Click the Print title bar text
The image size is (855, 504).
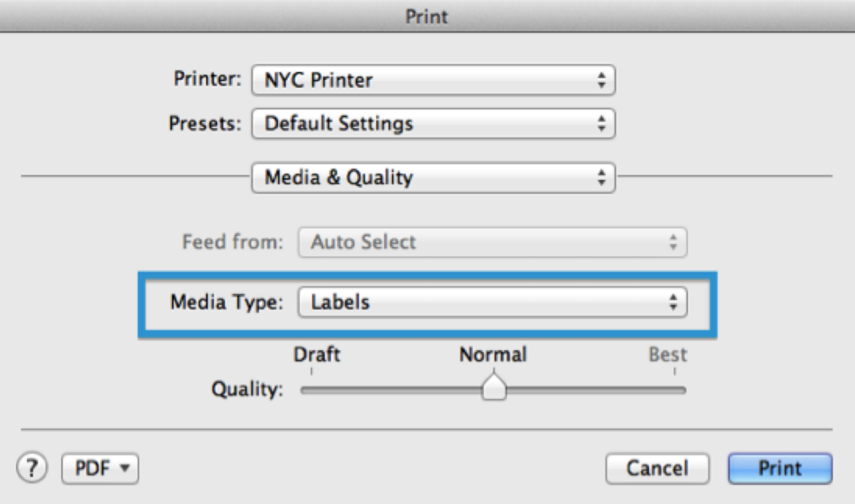click(x=426, y=17)
